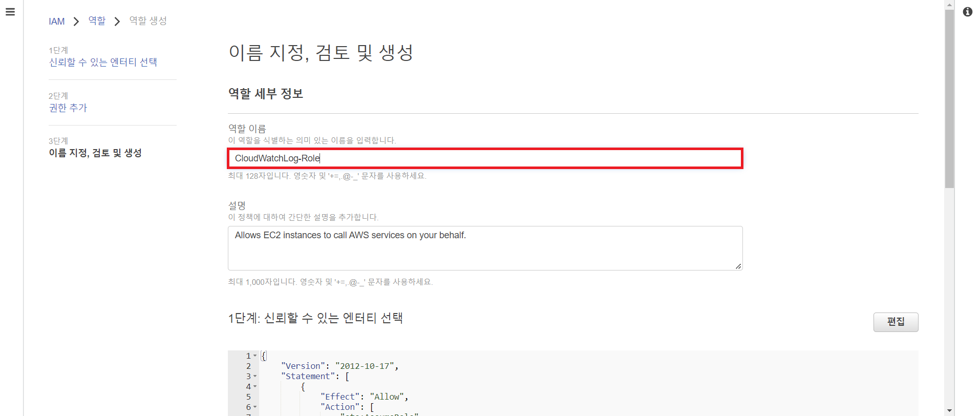980x416 pixels.
Task: Click the 3단계 step label
Action: click(58, 141)
